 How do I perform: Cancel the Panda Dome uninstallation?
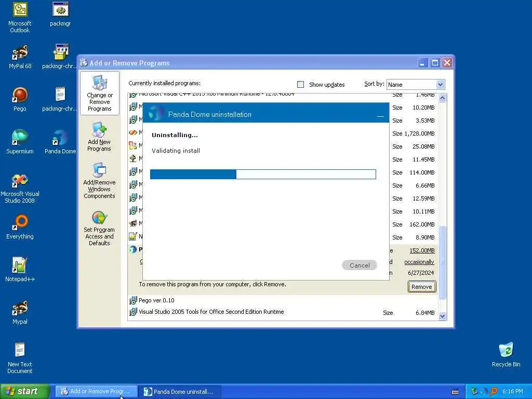pyautogui.click(x=360, y=265)
